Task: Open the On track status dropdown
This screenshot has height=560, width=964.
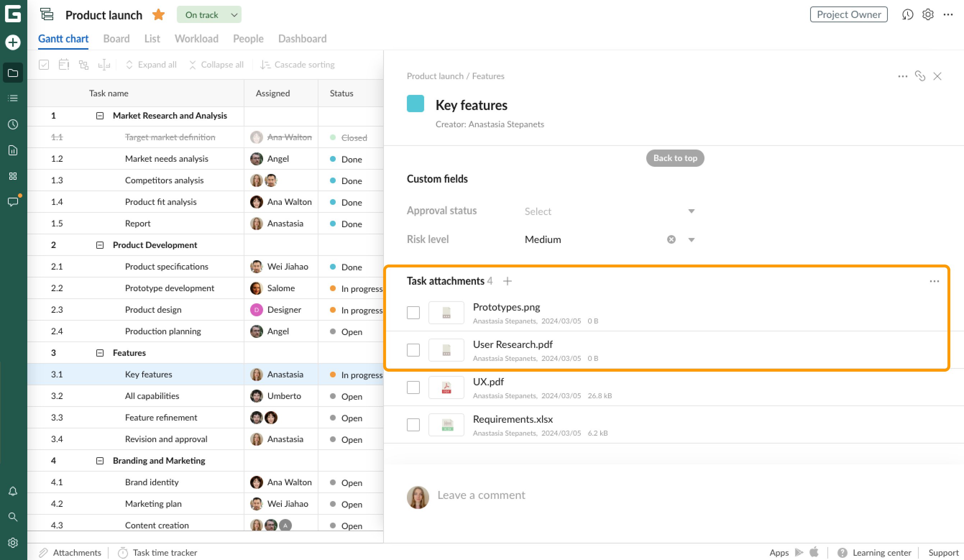Action: pyautogui.click(x=209, y=14)
